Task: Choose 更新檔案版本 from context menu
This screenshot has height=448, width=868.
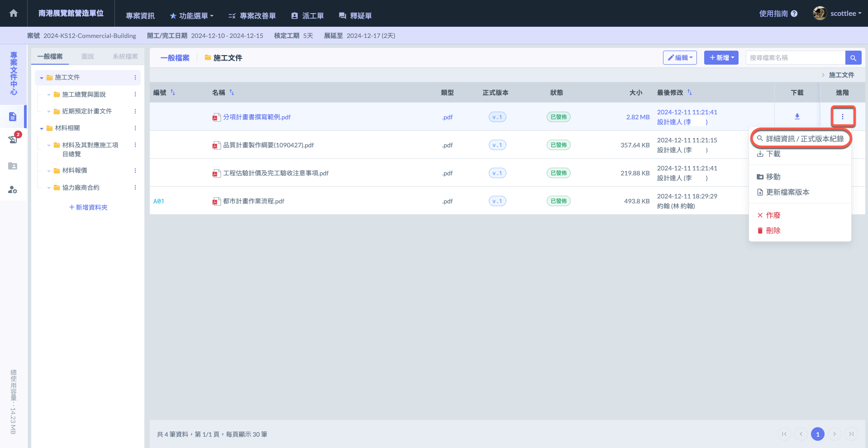Action: click(787, 192)
